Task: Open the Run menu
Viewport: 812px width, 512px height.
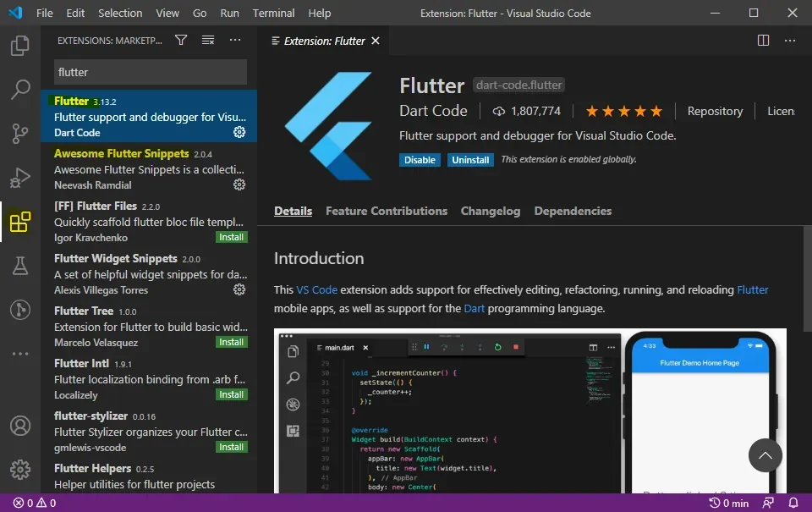Action: 229,13
